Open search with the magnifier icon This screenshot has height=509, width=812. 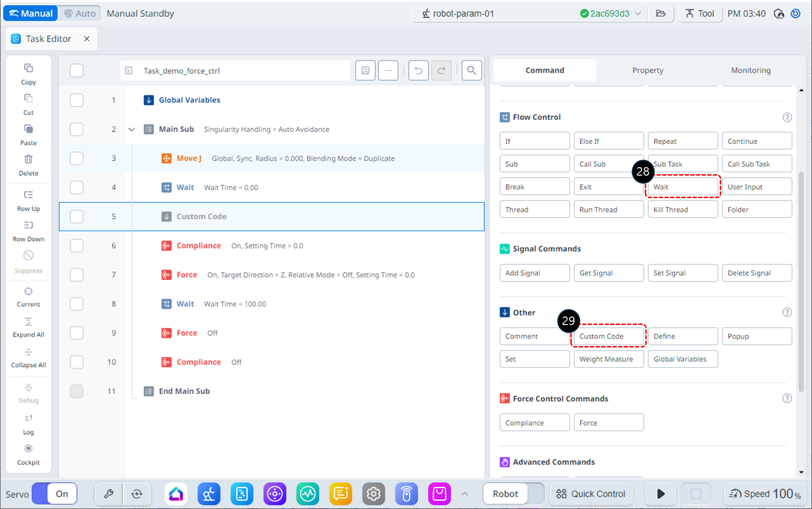pyautogui.click(x=471, y=71)
